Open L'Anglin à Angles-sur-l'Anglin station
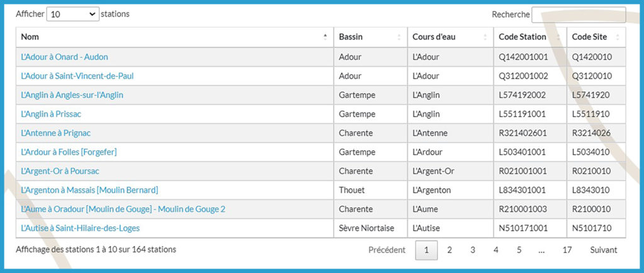644x273 pixels. [72, 95]
